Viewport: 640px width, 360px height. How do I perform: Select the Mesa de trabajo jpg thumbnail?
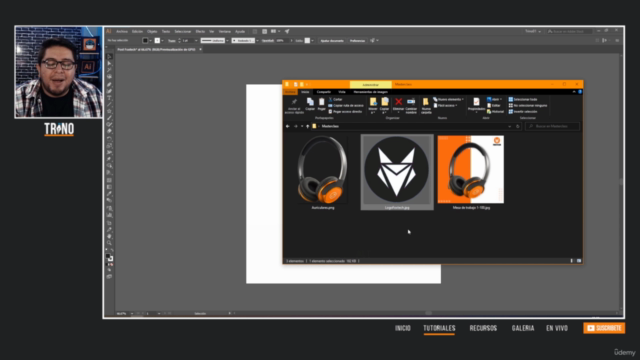pyautogui.click(x=471, y=170)
